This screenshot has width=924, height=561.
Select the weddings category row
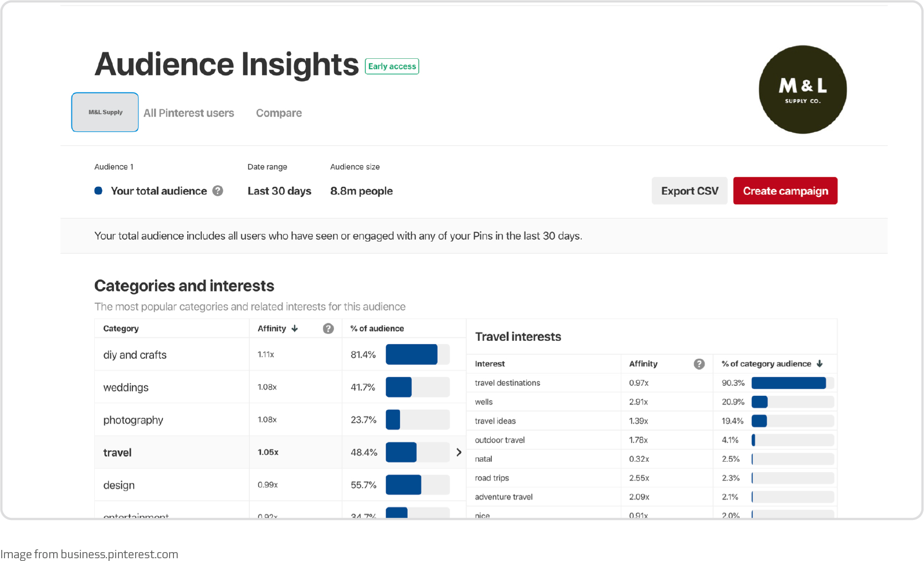coord(126,387)
